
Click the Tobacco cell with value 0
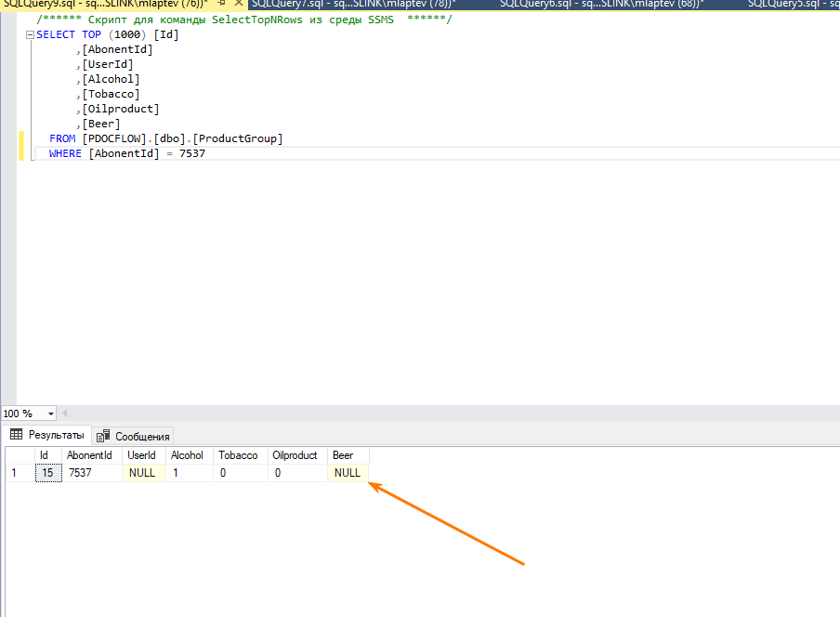click(241, 473)
